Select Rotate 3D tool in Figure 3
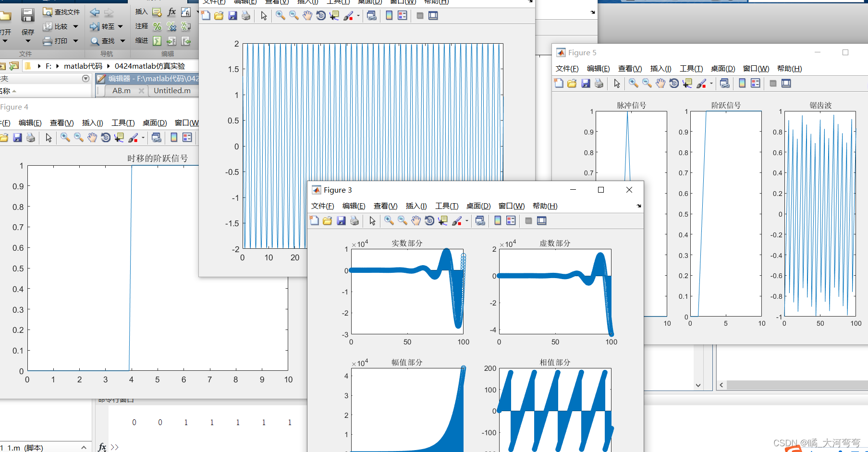This screenshot has width=868, height=452. coord(429,220)
